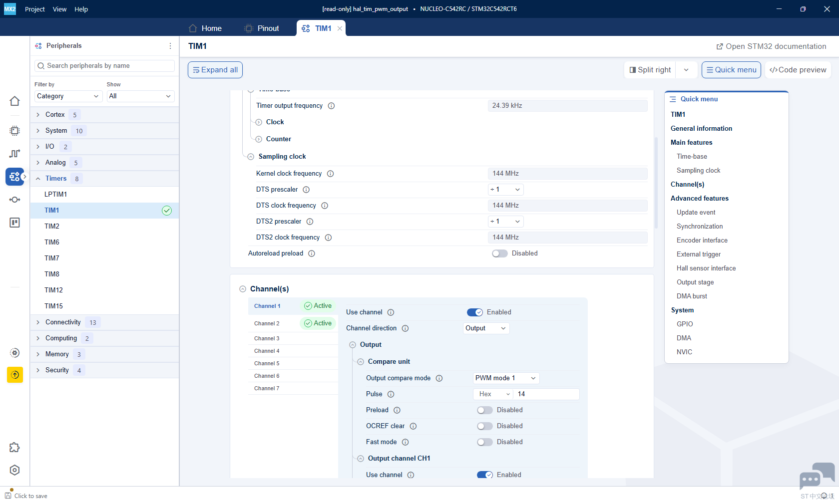Screen dimensions: 839x504
Task: Open the Home icon in left sidebar
Action: (14, 101)
